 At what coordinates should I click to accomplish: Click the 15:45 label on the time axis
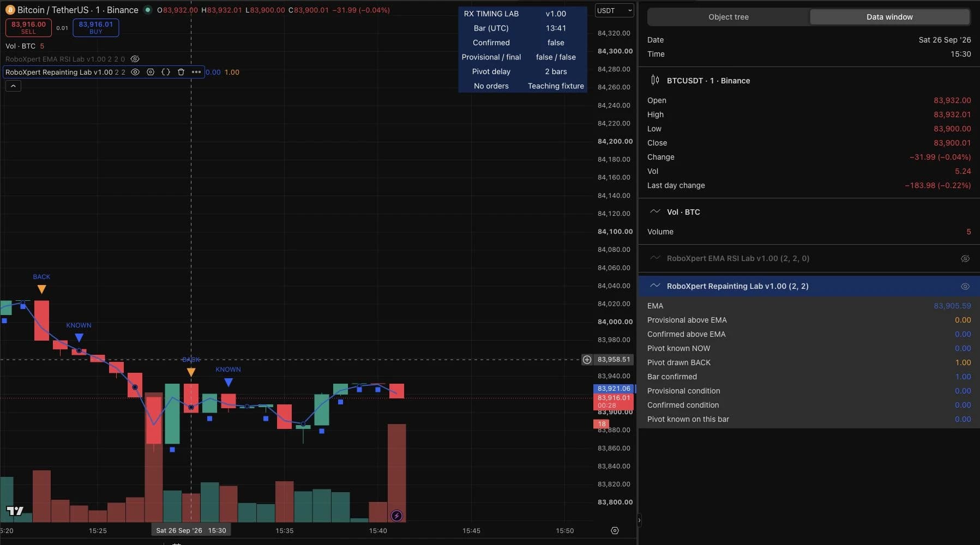tap(471, 530)
